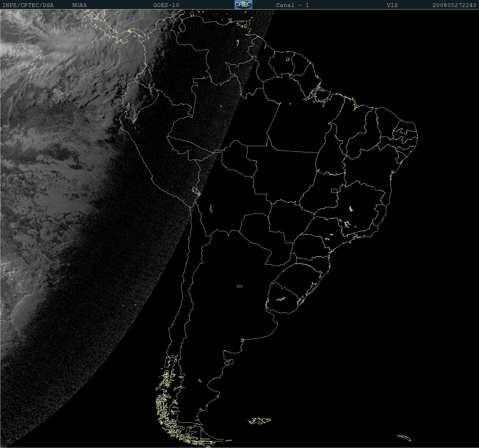Click the VIS channel label
This screenshot has height=448, width=479.
(x=392, y=5)
